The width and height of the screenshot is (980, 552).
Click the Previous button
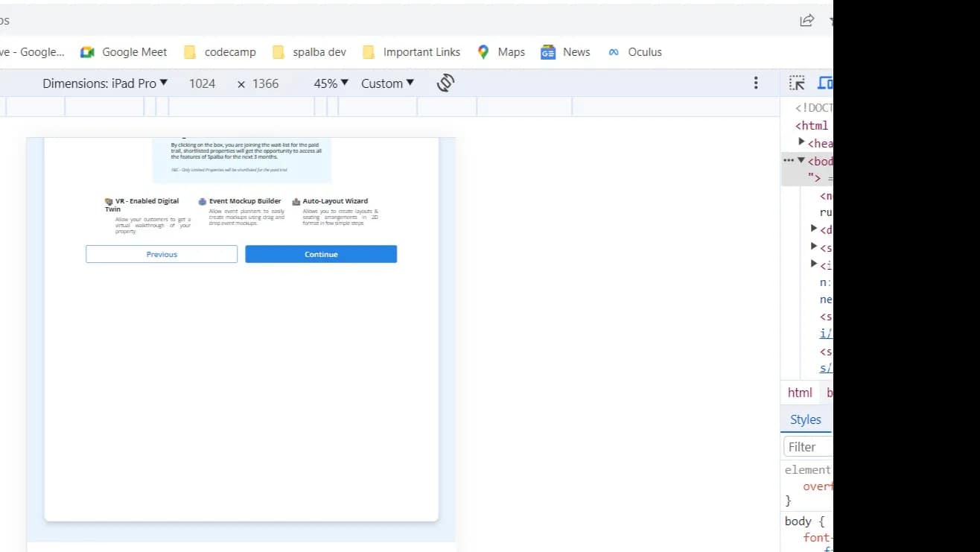point(162,254)
